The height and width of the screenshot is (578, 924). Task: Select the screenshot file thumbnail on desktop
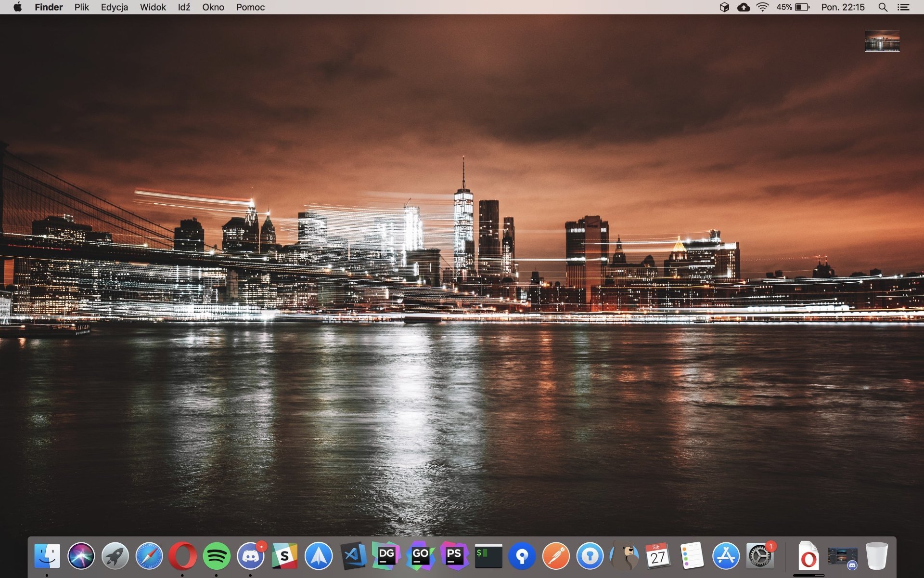(x=882, y=41)
